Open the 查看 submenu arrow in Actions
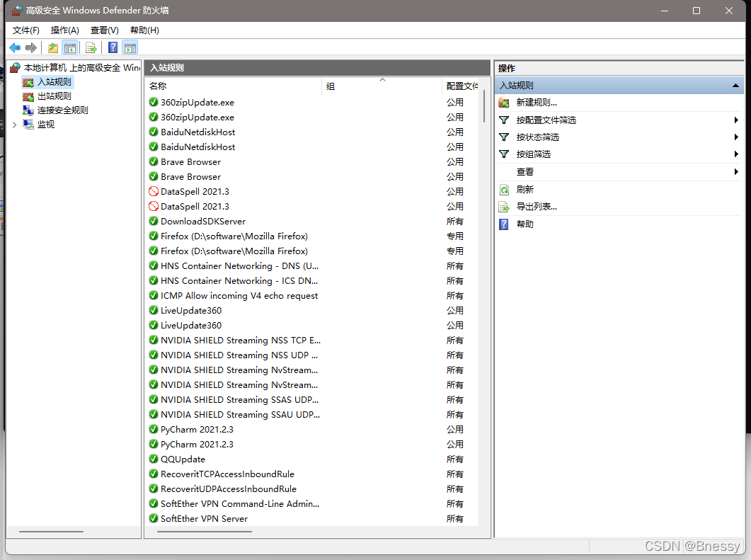Screen dimensions: 751x560 [736, 171]
